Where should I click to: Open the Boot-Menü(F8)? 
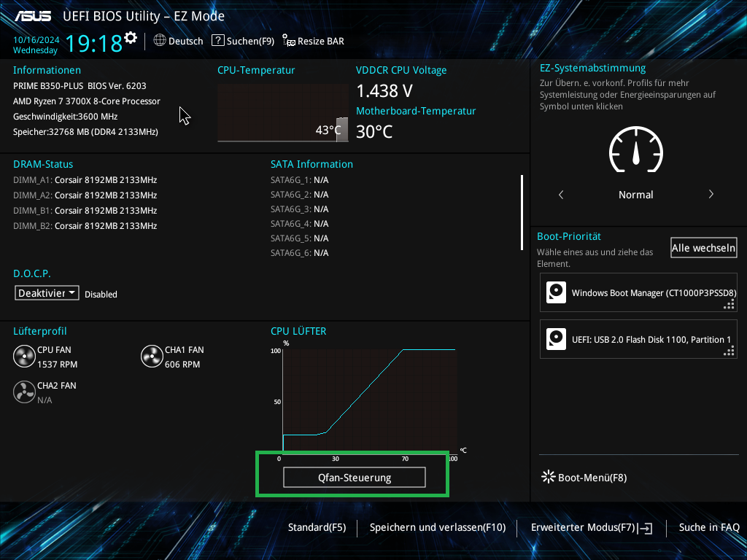584,477
